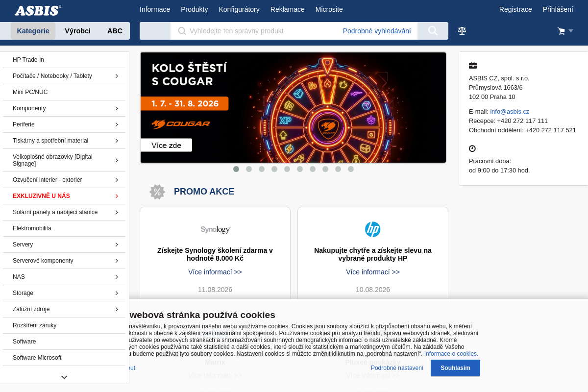This screenshot has height=392, width=588.
Task: Switch to the ABC tab
Action: pos(115,31)
